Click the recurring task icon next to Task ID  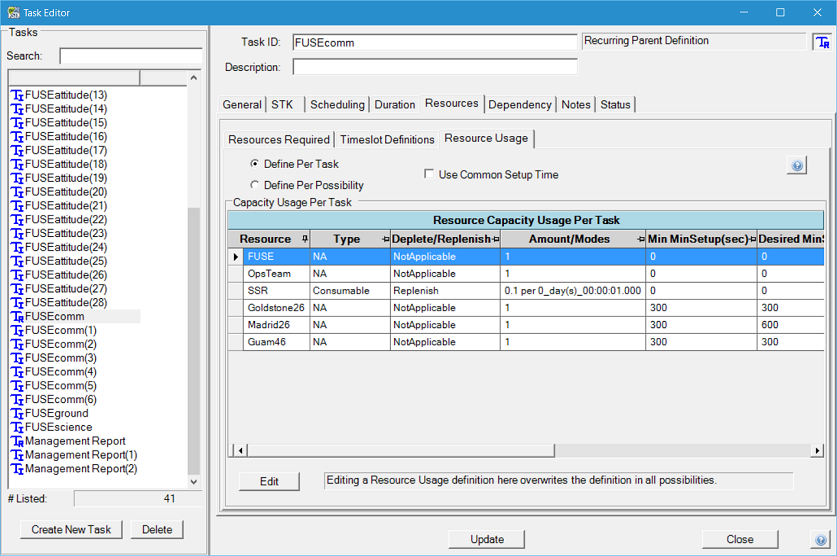tap(822, 43)
